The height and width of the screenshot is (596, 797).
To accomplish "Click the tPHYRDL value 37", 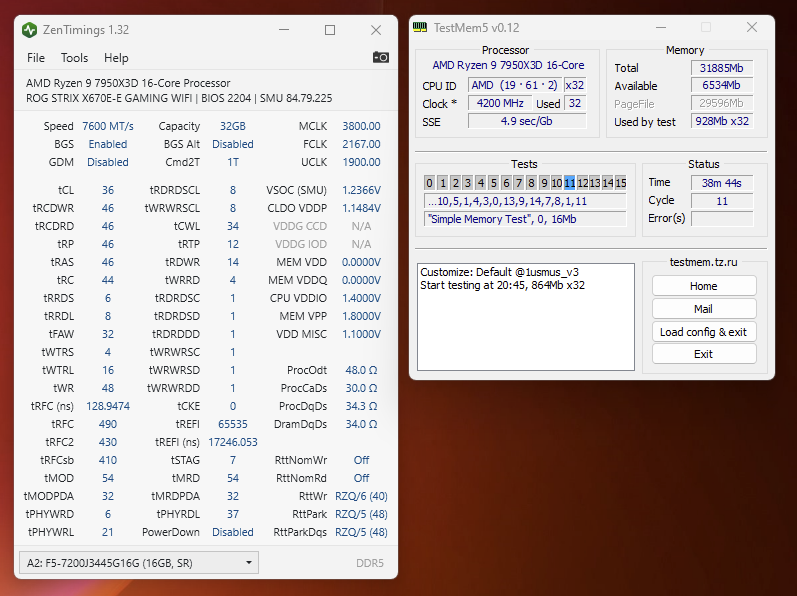I will point(233,514).
